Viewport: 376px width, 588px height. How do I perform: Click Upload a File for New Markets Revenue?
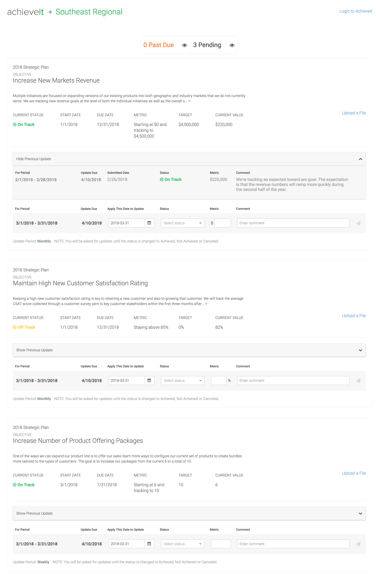coord(354,113)
